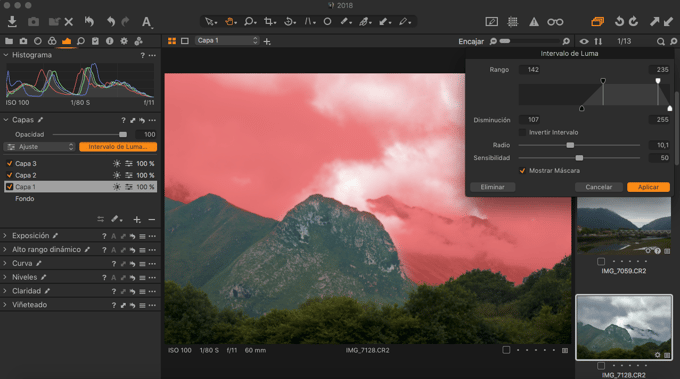Open the Library folder tool tab
The height and width of the screenshot is (379, 680).
tap(9, 41)
